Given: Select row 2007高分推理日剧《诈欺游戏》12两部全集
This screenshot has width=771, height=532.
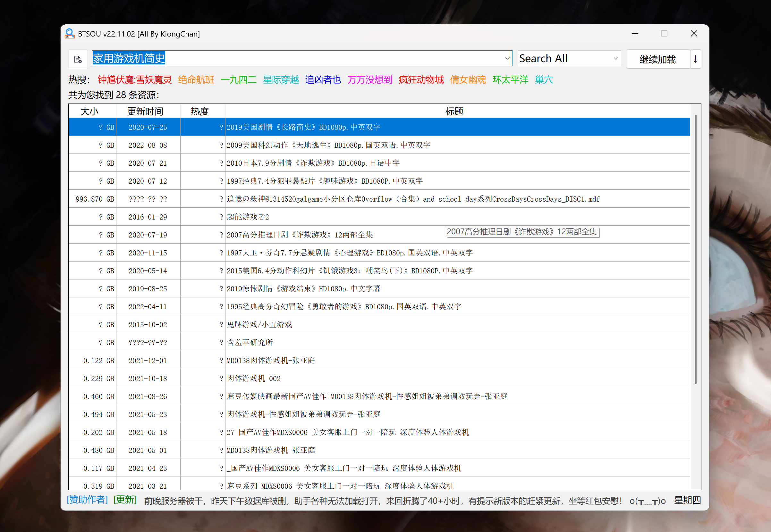Looking at the screenshot, I should coord(379,235).
